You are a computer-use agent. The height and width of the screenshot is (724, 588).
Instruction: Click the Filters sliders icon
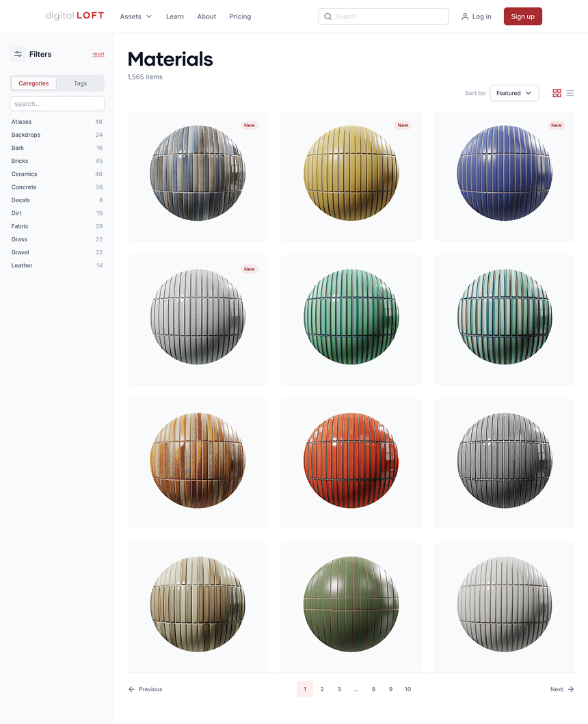click(x=18, y=54)
